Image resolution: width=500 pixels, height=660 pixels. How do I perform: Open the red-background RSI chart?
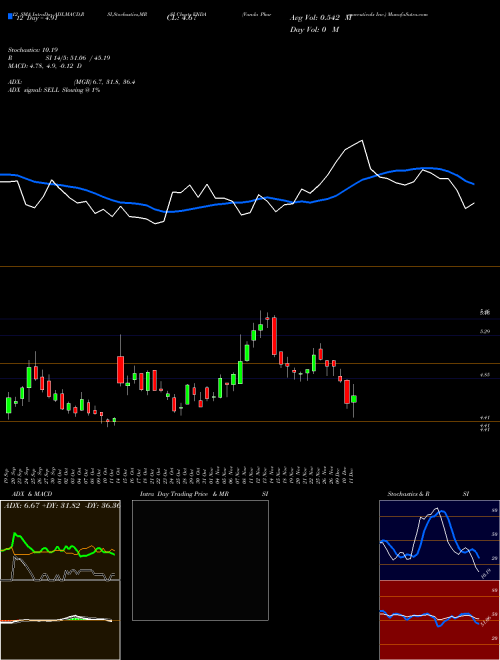[439, 620]
